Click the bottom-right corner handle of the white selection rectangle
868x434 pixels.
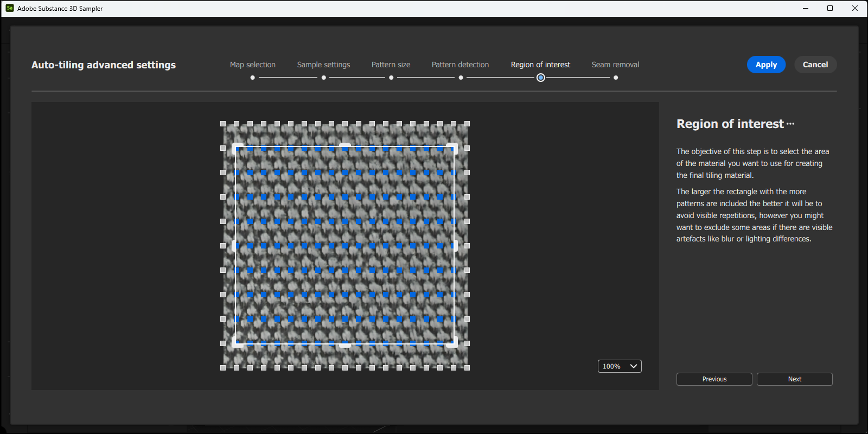coord(454,343)
